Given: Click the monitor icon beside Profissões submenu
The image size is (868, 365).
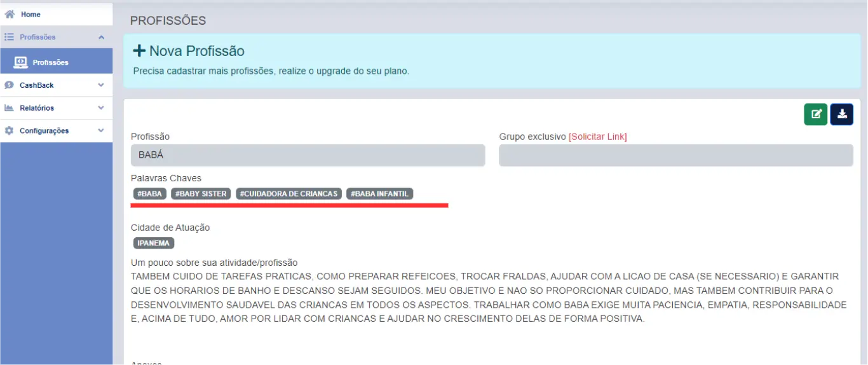Looking at the screenshot, I should pyautogui.click(x=20, y=62).
